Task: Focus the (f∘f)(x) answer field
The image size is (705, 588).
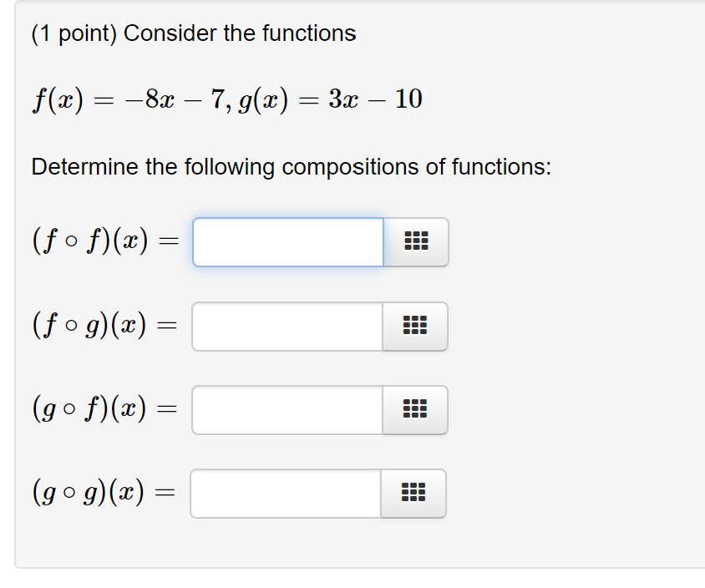Action: point(288,242)
